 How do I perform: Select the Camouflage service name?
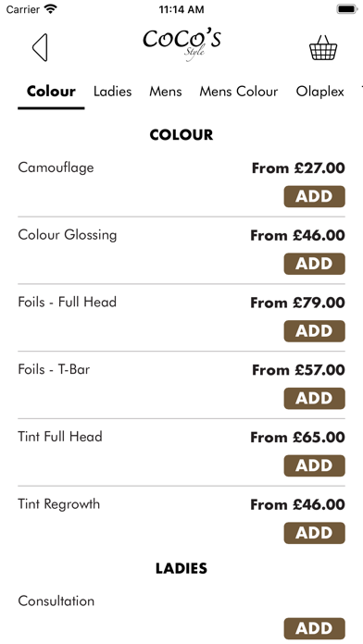coord(56,167)
